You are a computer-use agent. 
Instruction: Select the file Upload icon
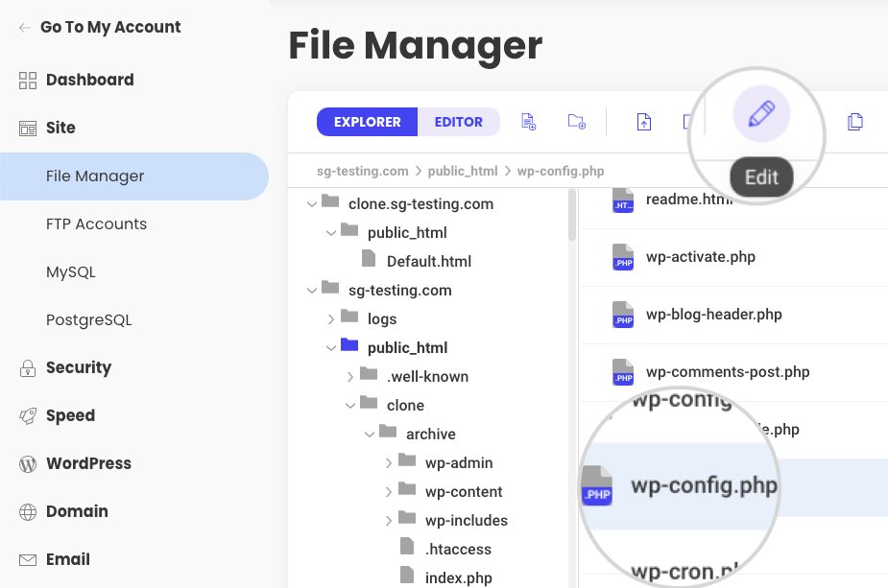(x=644, y=122)
